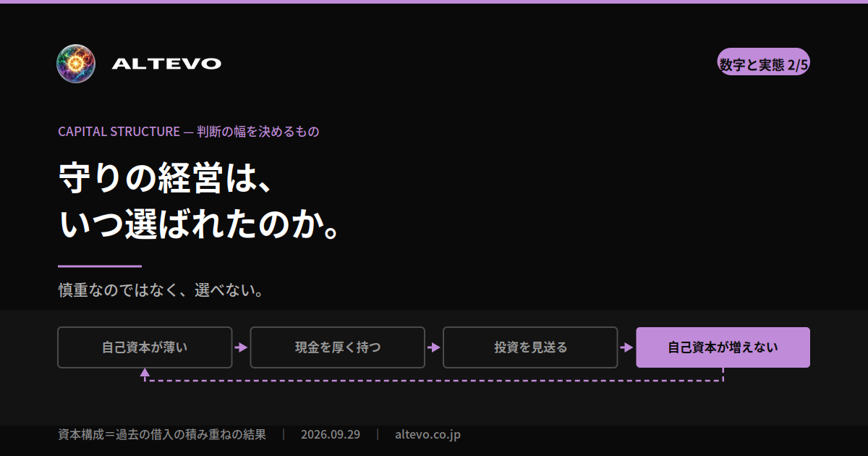This screenshot has height=456, width=868.
Task: Select the highlighted 自己資本が増えない box
Action: coord(723,347)
